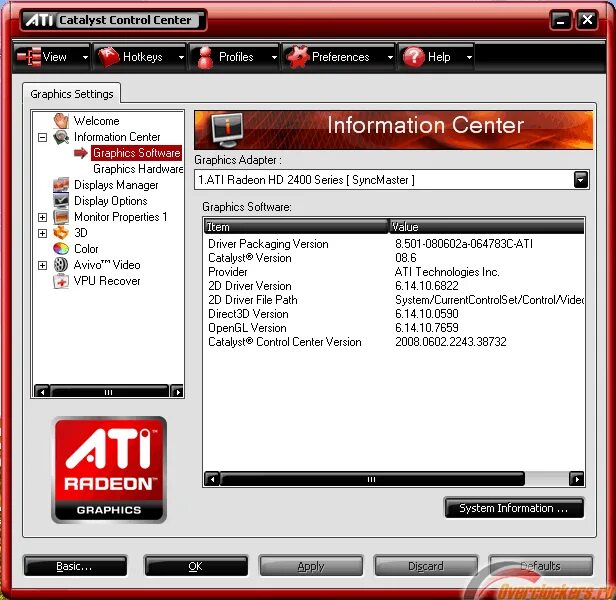The width and height of the screenshot is (616, 600).
Task: Click the Driver Packaging Version row
Action: click(x=394, y=244)
